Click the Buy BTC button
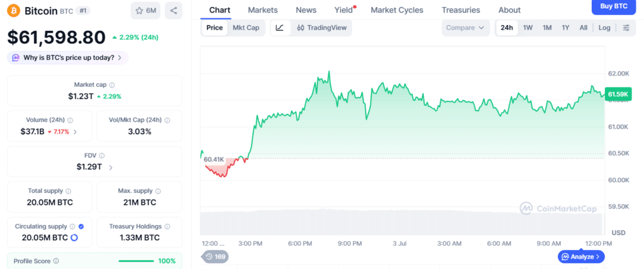 [614, 6]
